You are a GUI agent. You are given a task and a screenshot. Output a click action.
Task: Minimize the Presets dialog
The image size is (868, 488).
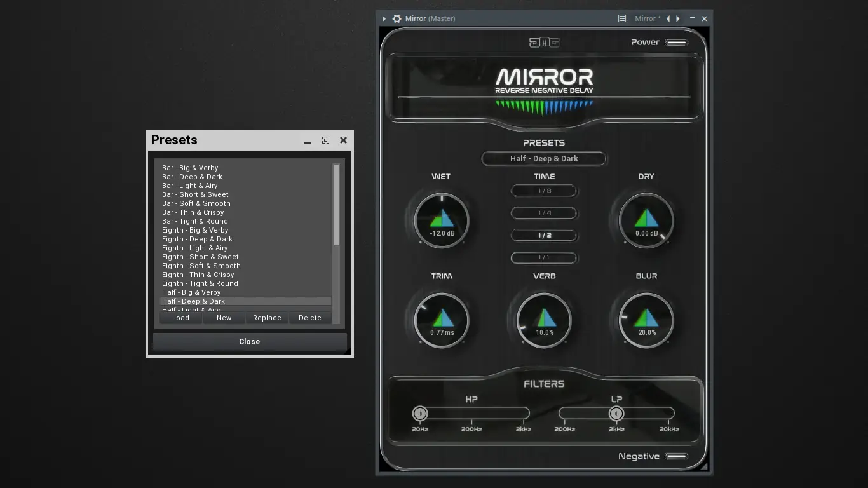[x=308, y=140]
